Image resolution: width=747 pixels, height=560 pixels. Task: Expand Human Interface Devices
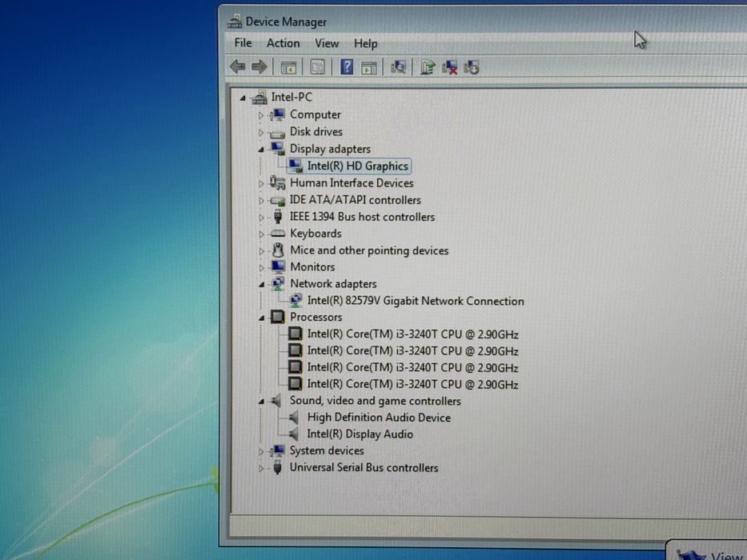click(260, 184)
